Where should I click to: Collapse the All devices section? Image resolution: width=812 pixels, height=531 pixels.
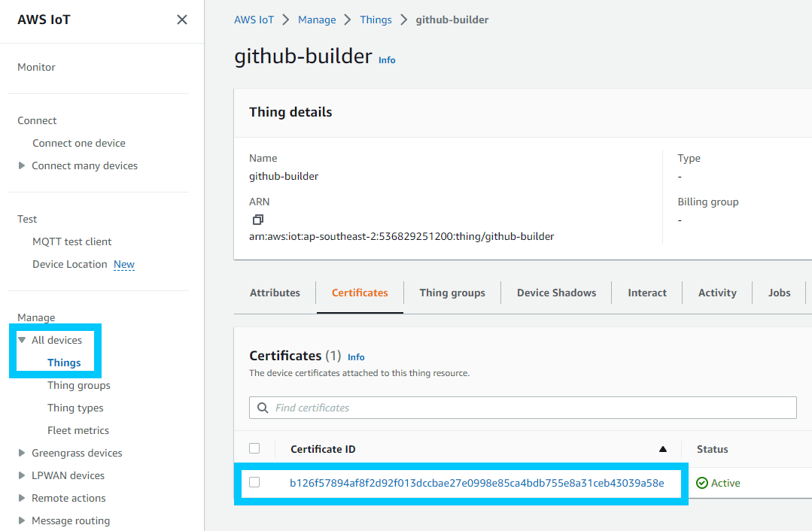click(x=23, y=339)
